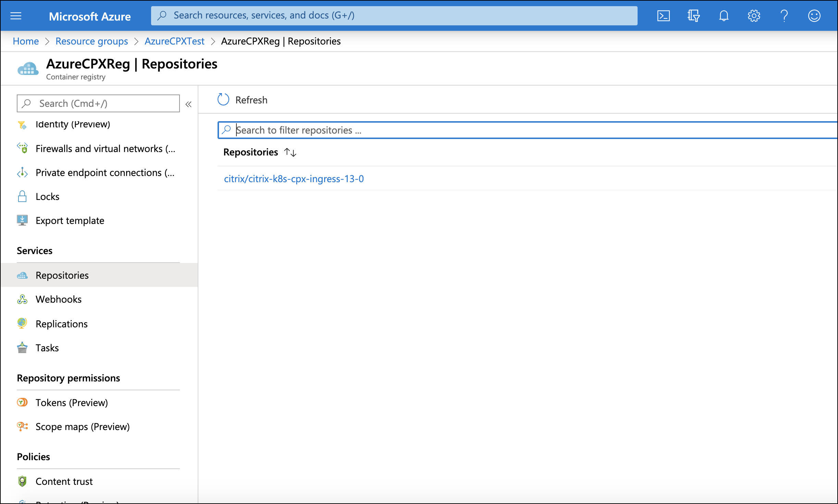838x504 pixels.
Task: Click the Replications globe icon
Action: coord(22,323)
